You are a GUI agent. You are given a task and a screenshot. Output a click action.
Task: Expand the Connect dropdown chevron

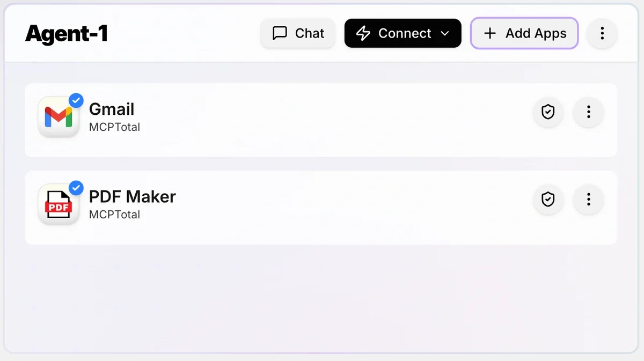444,33
